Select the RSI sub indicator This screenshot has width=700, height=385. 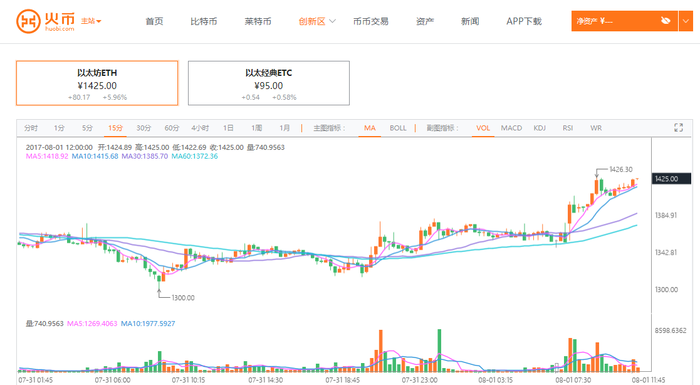[x=567, y=128]
